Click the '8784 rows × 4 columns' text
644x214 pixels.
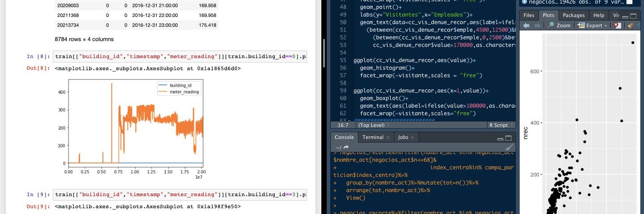(x=84, y=39)
